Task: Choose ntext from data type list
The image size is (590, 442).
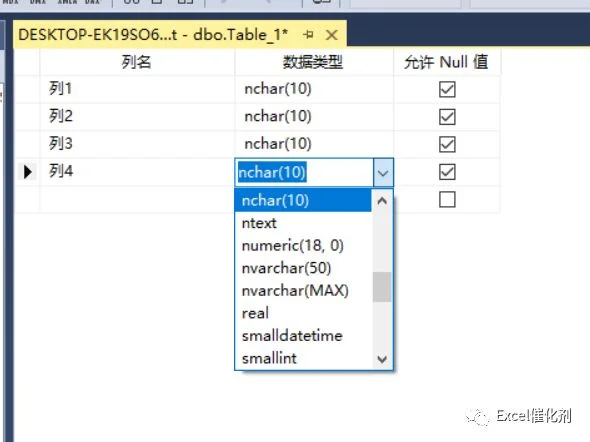Action: [x=303, y=223]
